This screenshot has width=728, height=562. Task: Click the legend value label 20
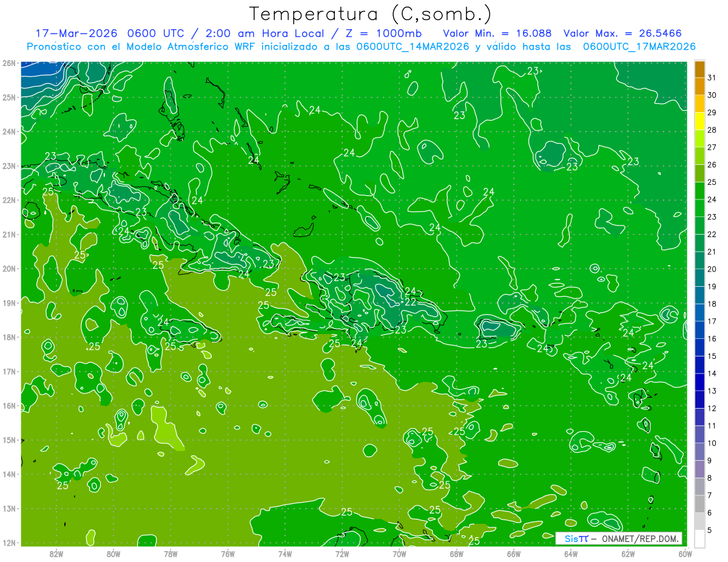pyautogui.click(x=712, y=269)
